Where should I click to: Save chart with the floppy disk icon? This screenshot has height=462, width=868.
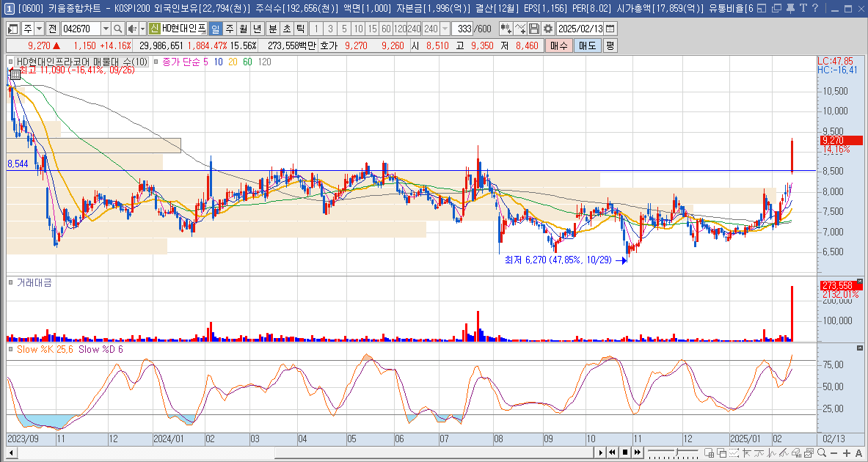(x=533, y=29)
